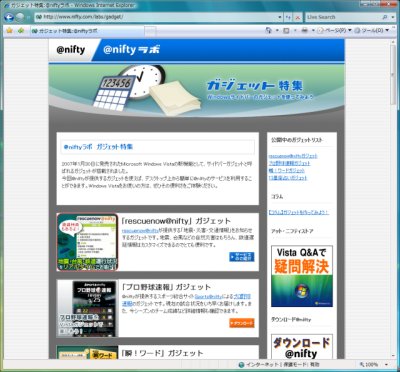
Task: Click the red Stop loading icon
Action: [x=298, y=17]
